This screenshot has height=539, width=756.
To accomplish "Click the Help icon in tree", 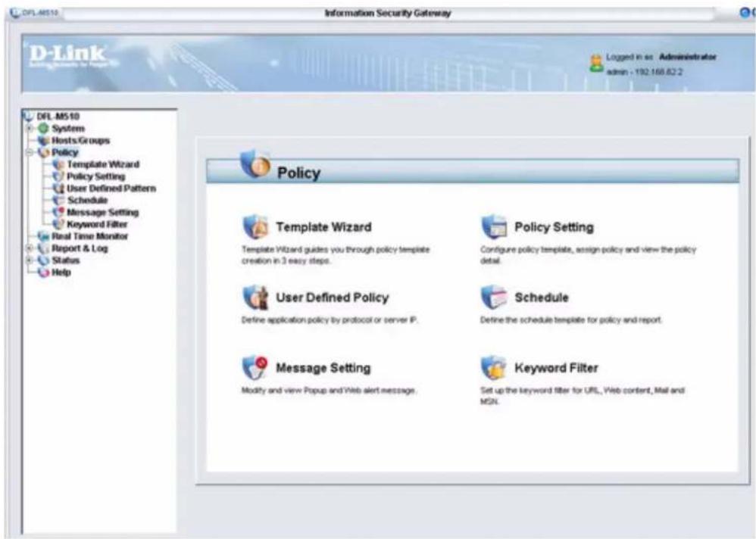I will tap(44, 273).
